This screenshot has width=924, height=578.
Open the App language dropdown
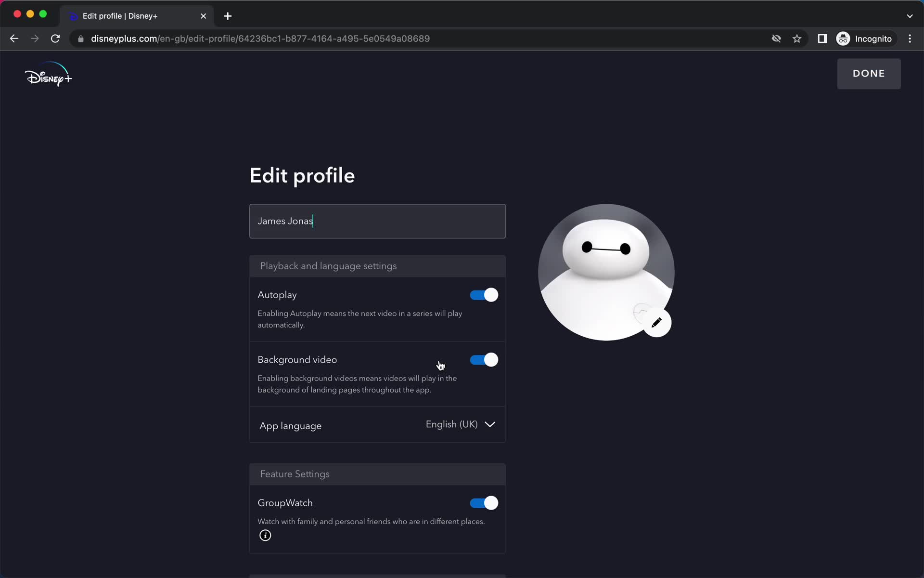461,424
